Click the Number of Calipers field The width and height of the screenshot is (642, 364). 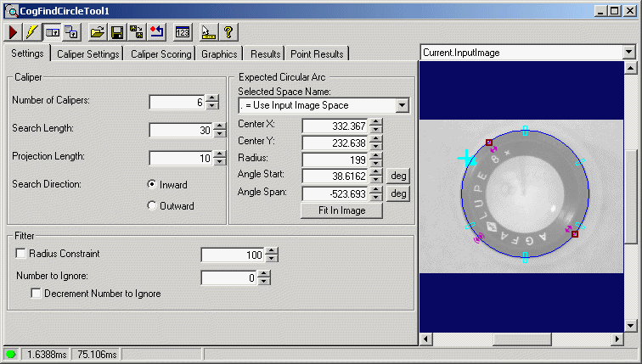177,102
